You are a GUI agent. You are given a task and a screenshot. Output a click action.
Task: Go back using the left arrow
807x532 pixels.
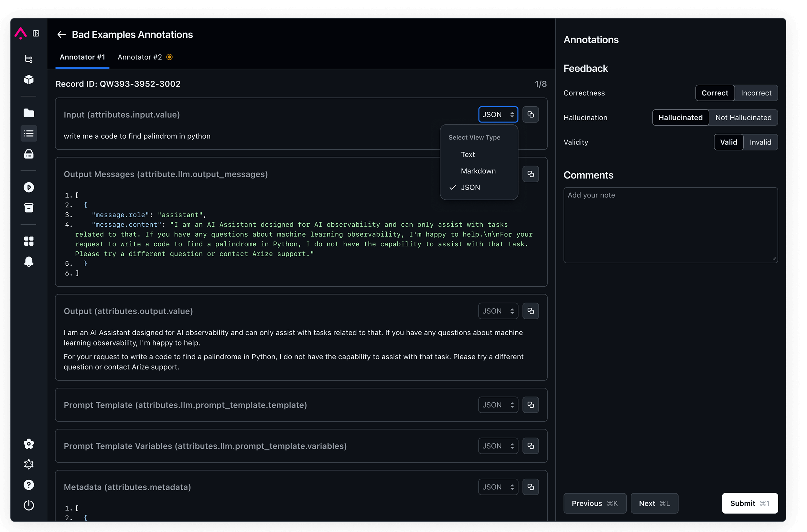point(61,34)
